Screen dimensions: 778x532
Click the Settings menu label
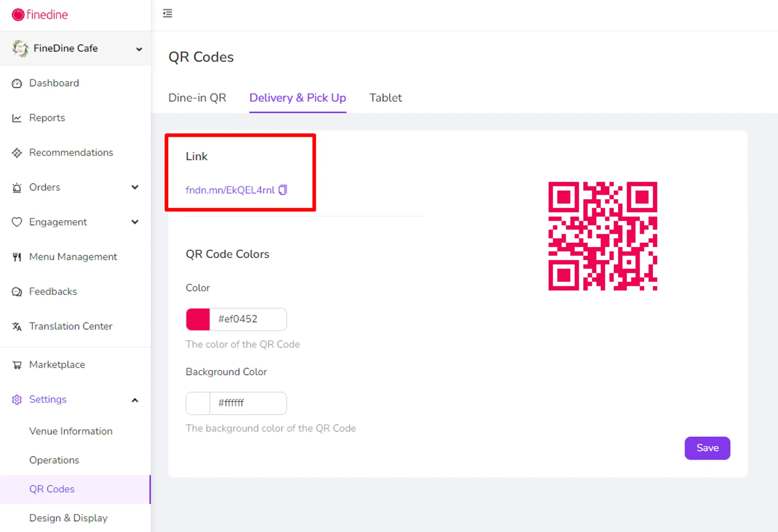coord(48,400)
